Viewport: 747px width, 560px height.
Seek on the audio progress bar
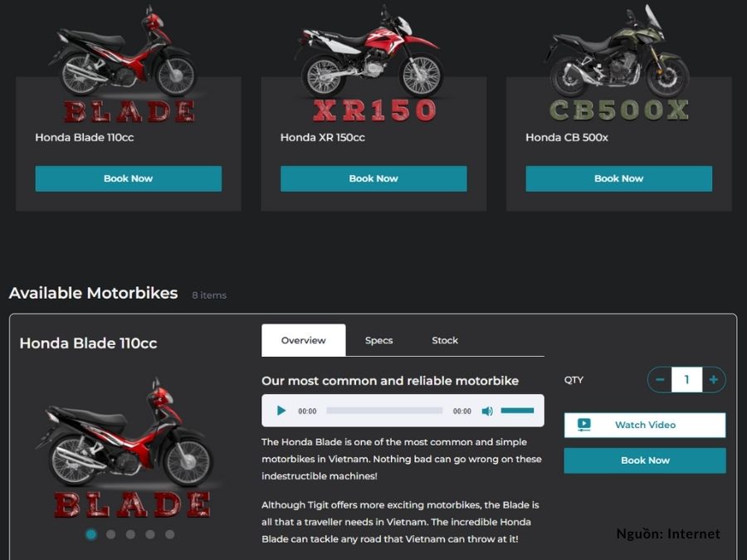(384, 411)
